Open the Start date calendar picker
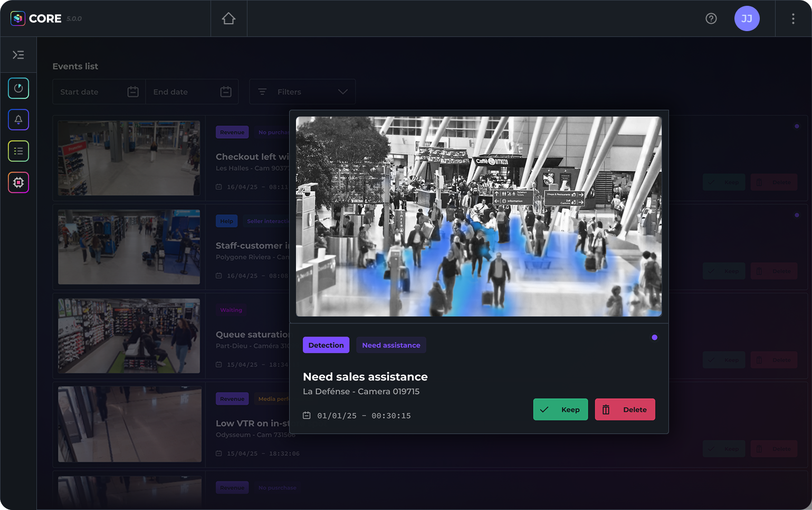812x510 pixels. (x=133, y=92)
